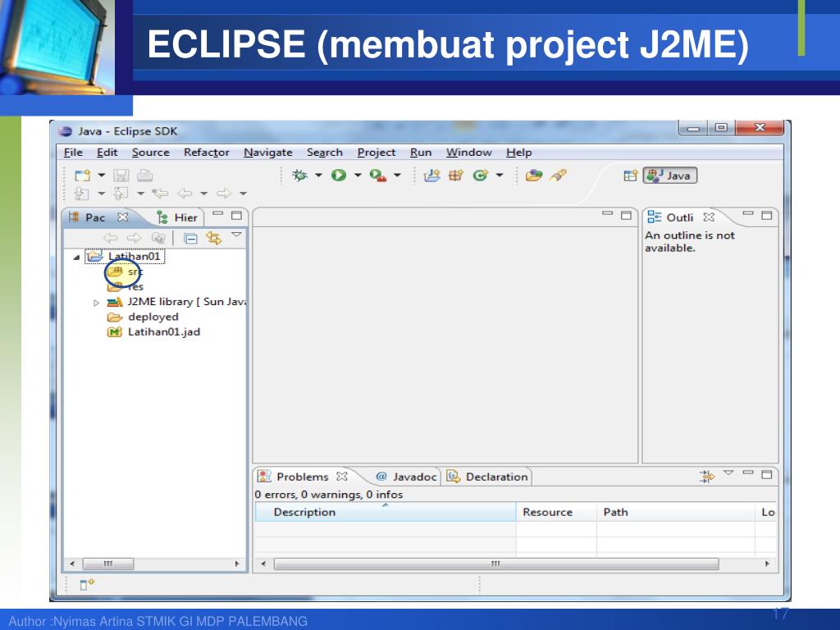Maximize the Outline view
Viewport: 840px width, 630px height.
pos(767,216)
